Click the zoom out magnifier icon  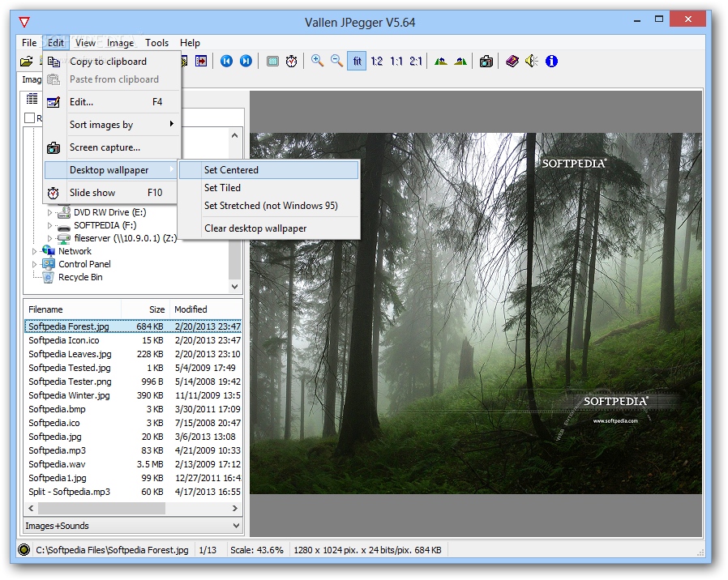(336, 62)
